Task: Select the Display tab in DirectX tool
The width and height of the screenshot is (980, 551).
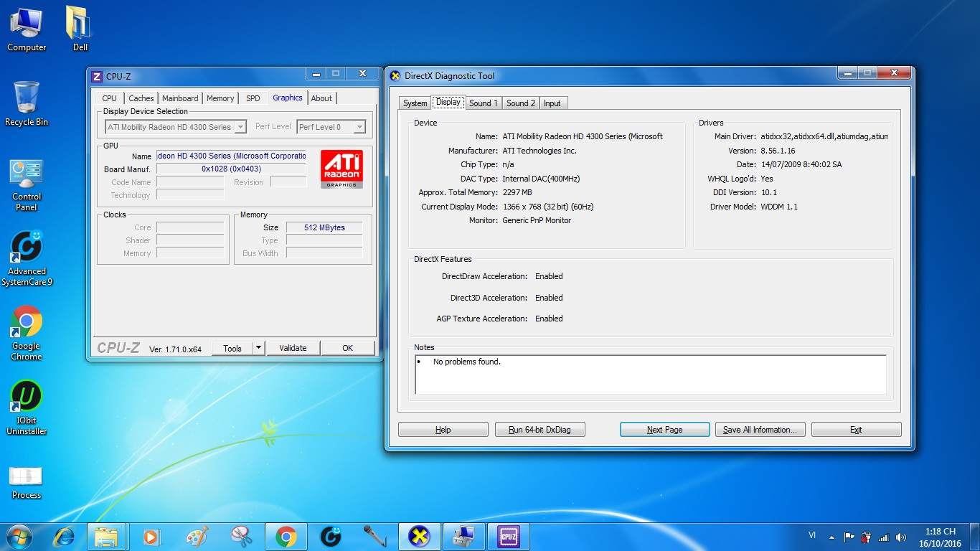Action: tap(448, 102)
